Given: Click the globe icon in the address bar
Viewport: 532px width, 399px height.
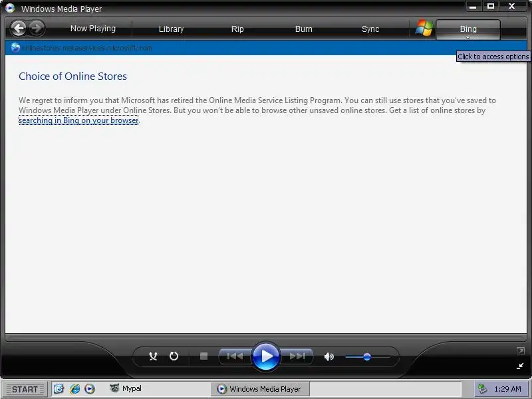Looking at the screenshot, I should pyautogui.click(x=15, y=48).
